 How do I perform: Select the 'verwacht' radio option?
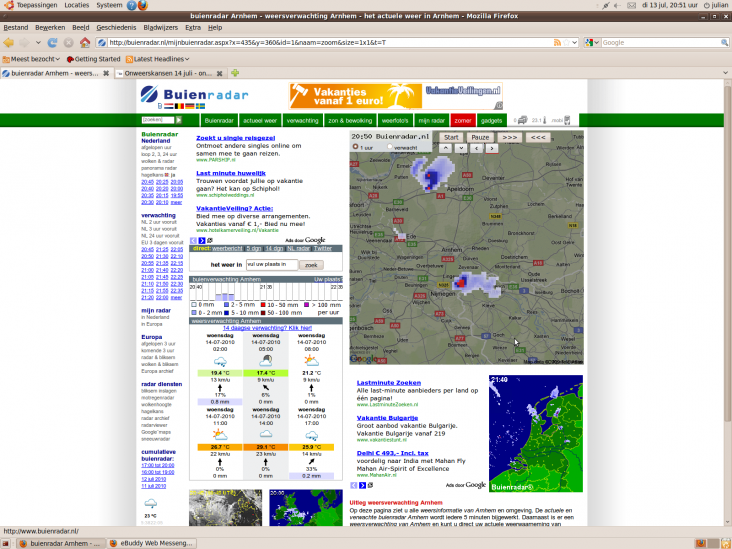[x=391, y=147]
